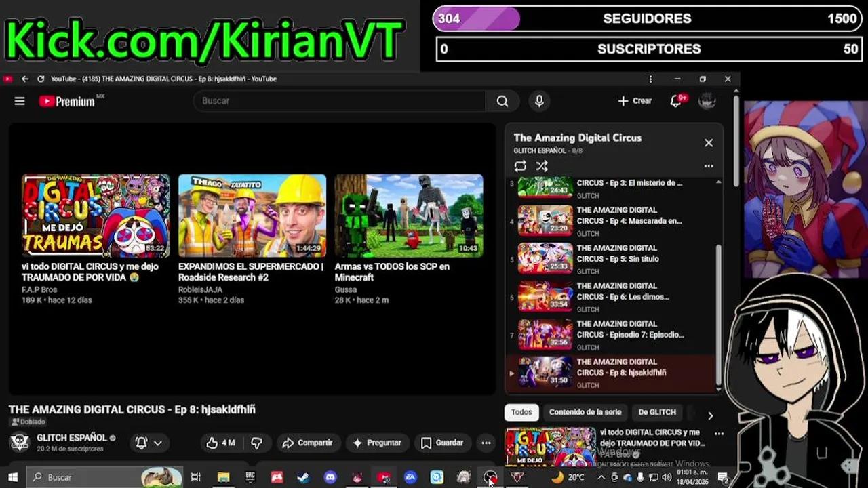
Task: Open Discord from the taskbar
Action: pos(330,477)
